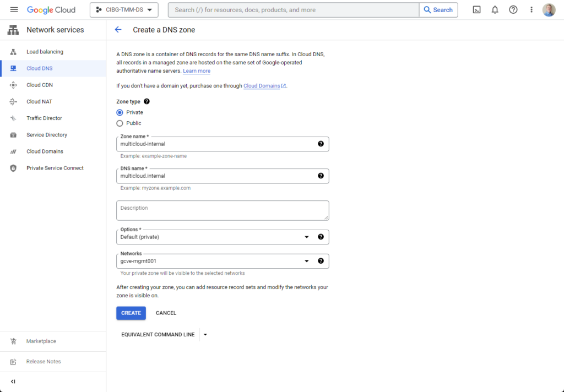The height and width of the screenshot is (392, 564).
Task: Click the blue Search button
Action: (x=438, y=10)
